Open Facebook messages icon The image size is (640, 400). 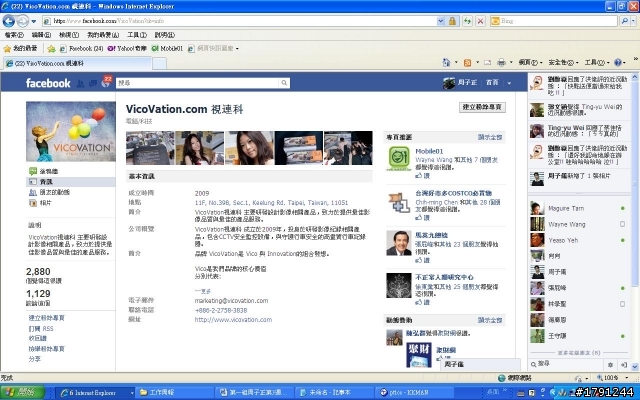(x=93, y=83)
